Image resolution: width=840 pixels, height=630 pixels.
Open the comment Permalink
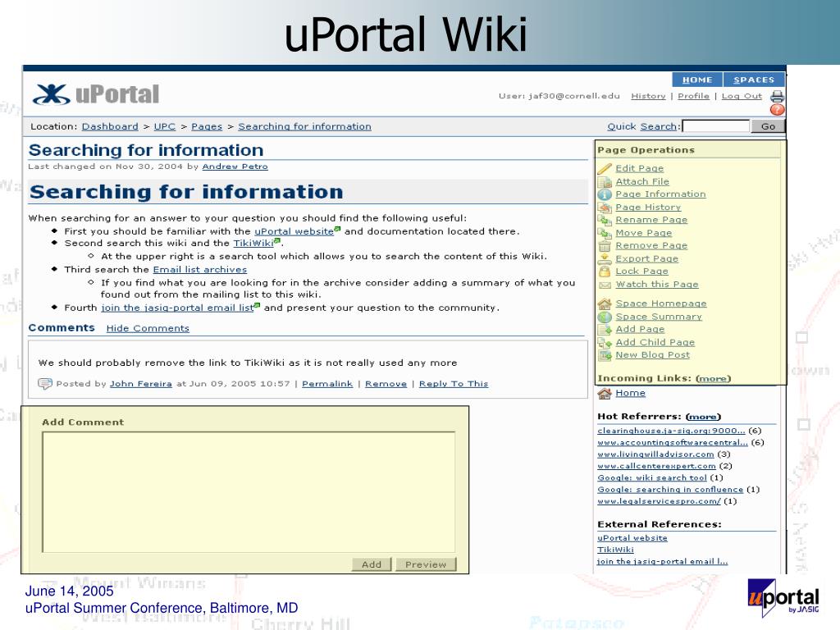[327, 384]
